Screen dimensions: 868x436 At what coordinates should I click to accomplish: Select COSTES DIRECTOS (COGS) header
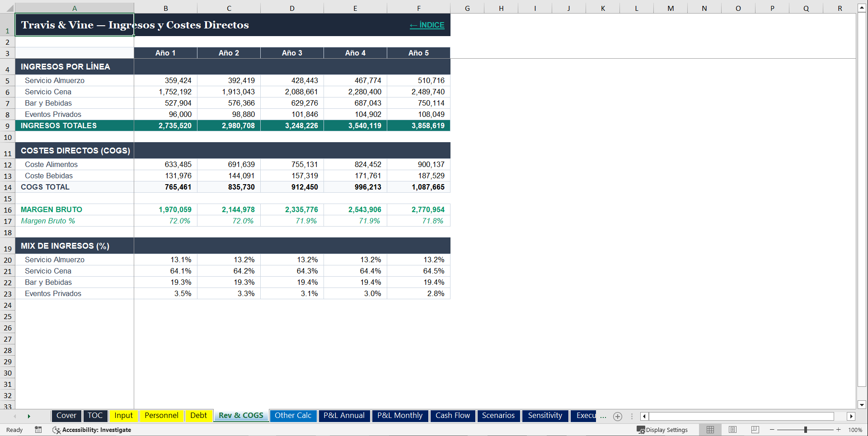(75, 150)
